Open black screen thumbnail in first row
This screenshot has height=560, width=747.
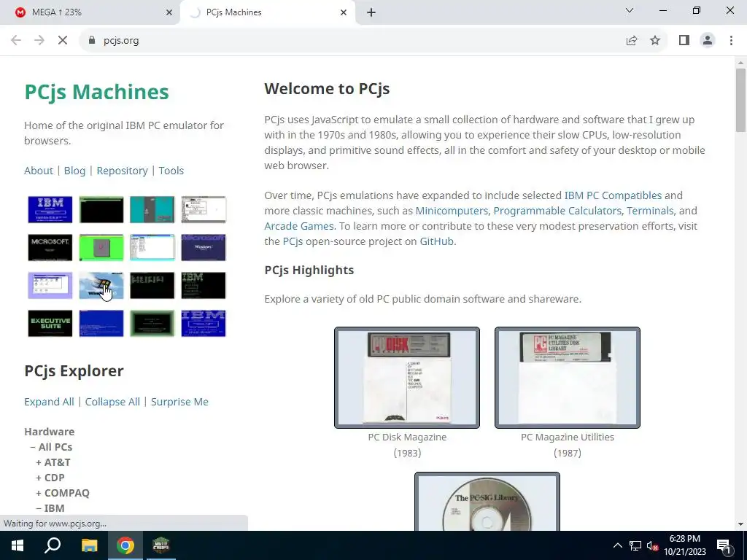pos(101,209)
